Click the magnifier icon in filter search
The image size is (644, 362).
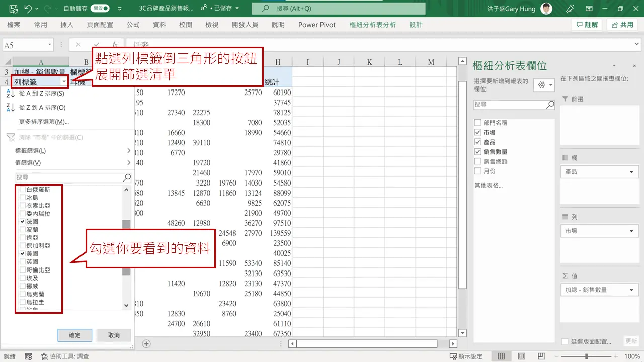[x=127, y=177]
